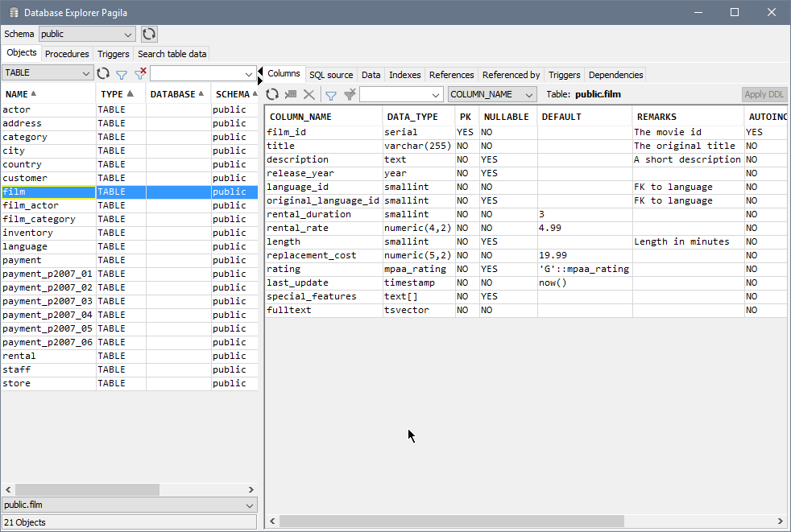This screenshot has height=532, width=791.
Task: Click the Apply DDL button
Action: pyautogui.click(x=764, y=94)
